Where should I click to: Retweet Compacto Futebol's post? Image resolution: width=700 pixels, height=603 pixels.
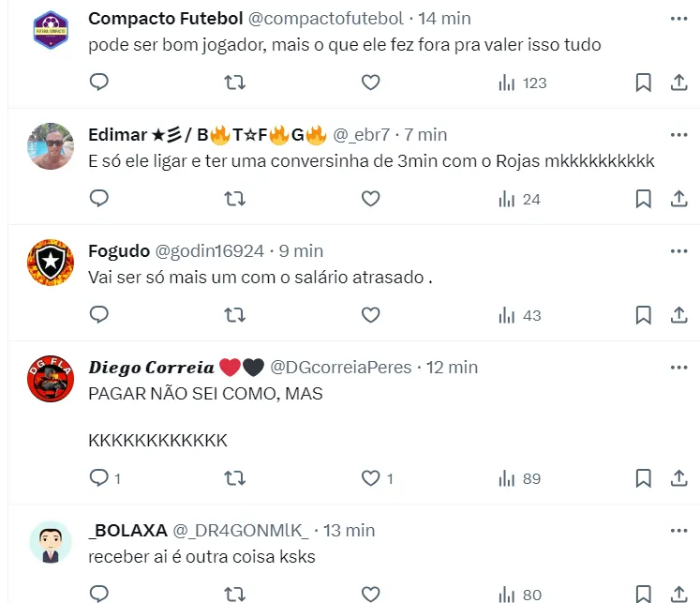(236, 83)
